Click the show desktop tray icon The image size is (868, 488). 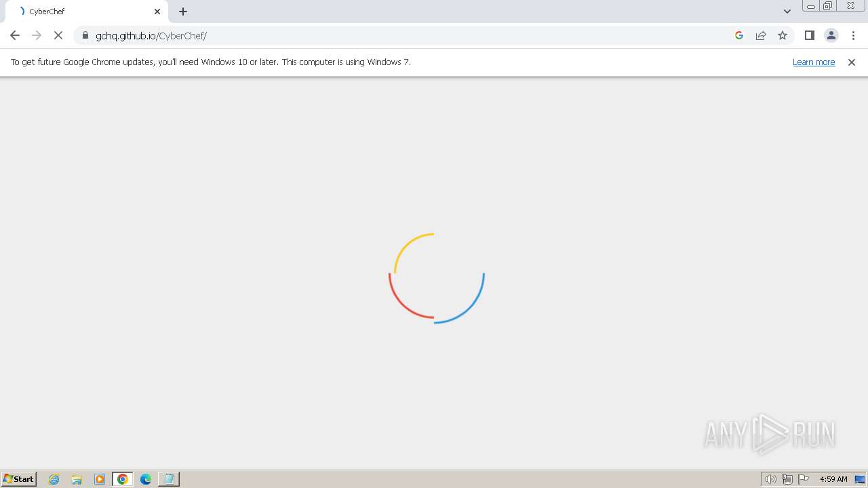(x=860, y=479)
